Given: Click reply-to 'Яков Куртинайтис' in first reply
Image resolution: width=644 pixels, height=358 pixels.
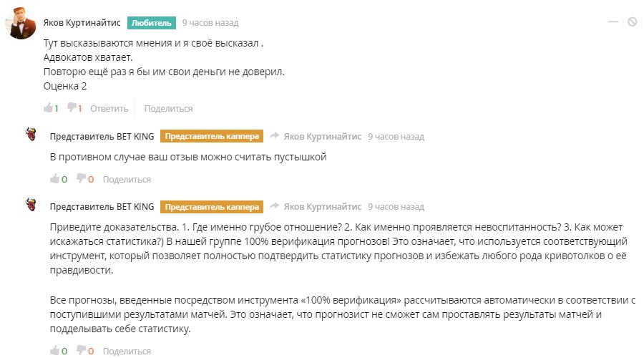Looking at the screenshot, I should pos(322,136).
